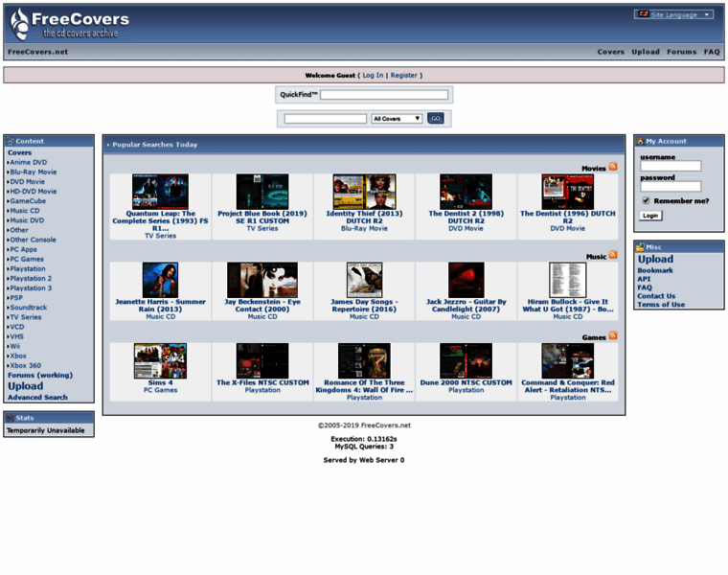Focus the QuickFind input field
Screen dimensions: 728x575
click(384, 95)
